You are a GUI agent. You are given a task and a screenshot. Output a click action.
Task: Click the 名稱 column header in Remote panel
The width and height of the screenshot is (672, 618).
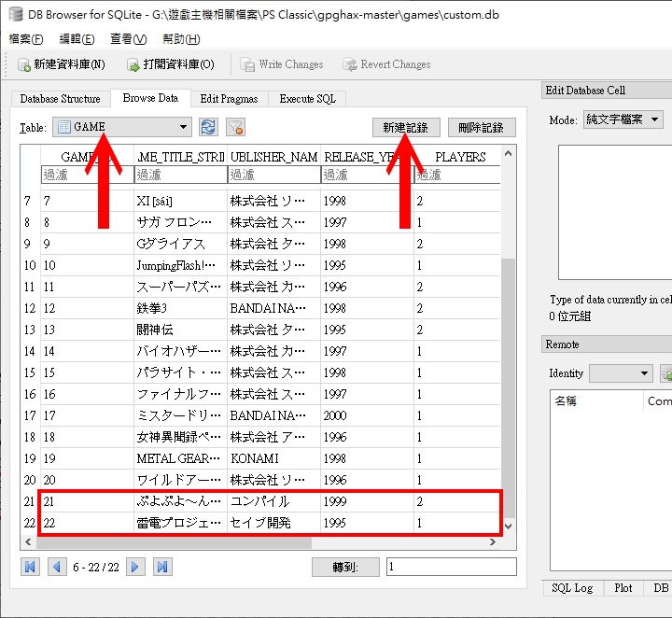click(596, 401)
